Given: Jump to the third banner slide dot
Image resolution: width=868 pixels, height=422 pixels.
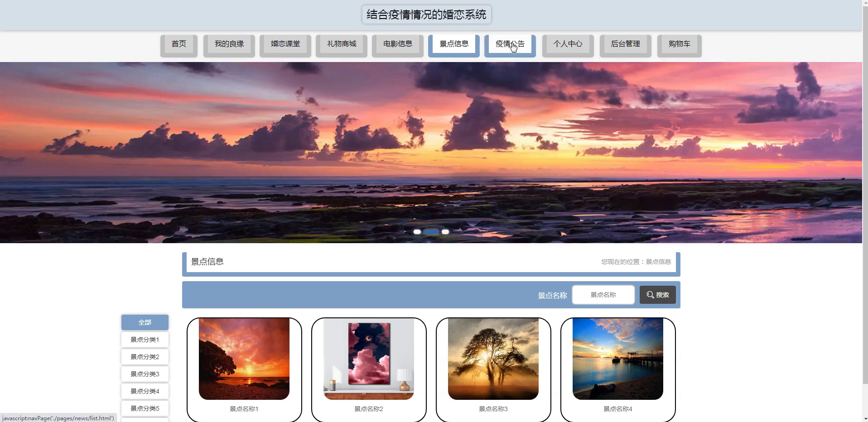Looking at the screenshot, I should tap(445, 232).
